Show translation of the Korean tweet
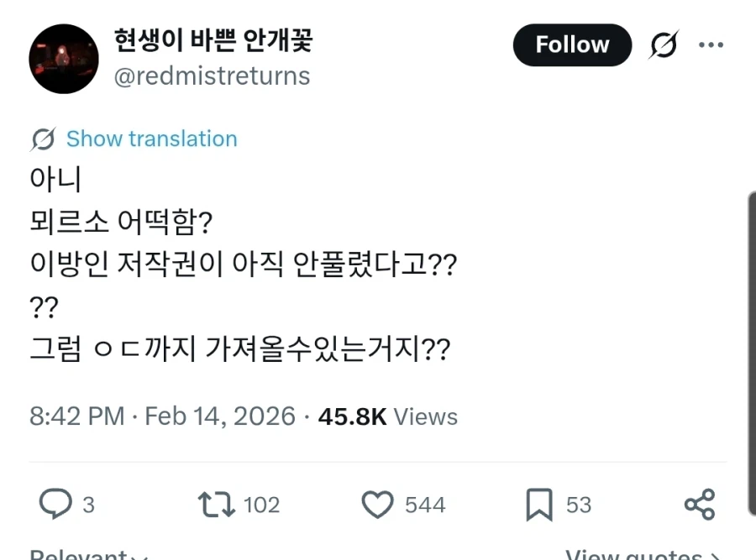 point(151,138)
